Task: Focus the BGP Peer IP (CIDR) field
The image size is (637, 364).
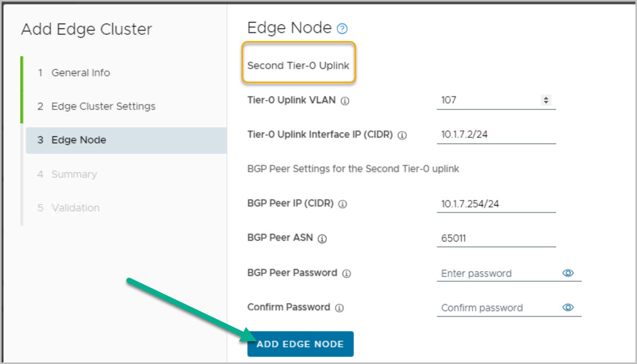Action: (496, 204)
